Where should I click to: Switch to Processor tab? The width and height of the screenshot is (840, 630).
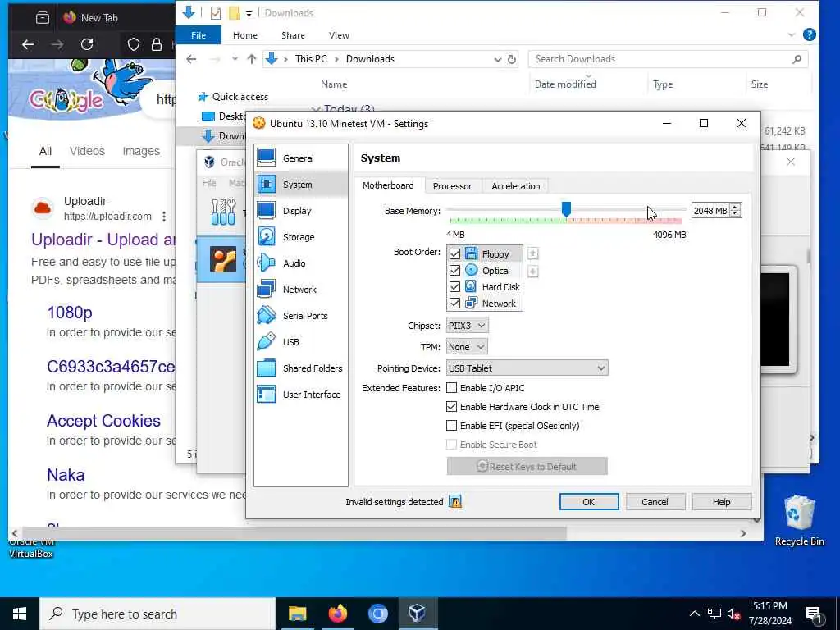point(452,186)
